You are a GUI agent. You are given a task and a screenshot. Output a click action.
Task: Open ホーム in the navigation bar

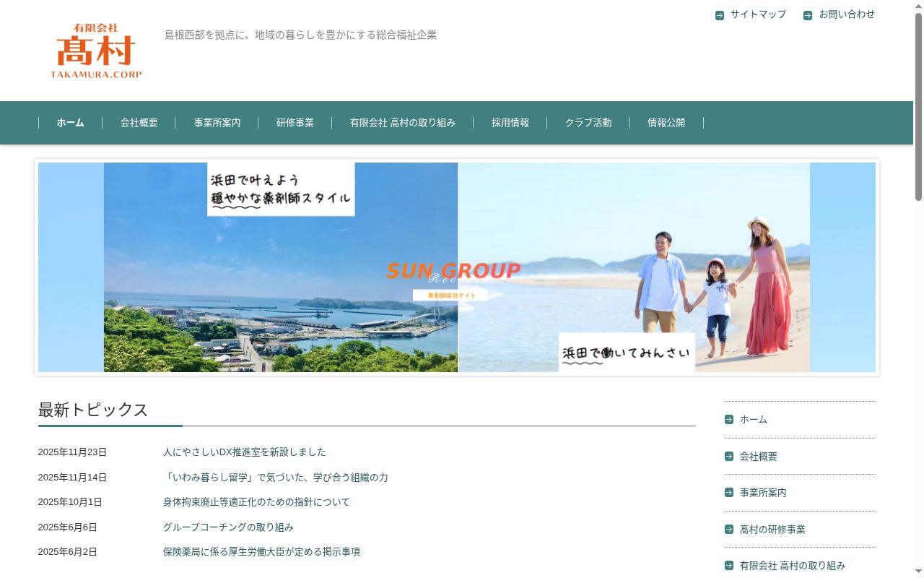coord(71,123)
